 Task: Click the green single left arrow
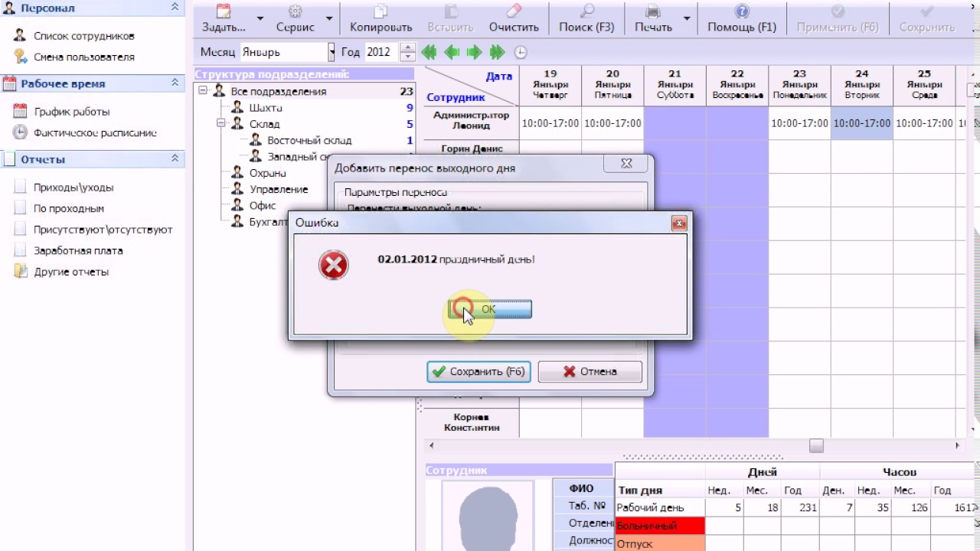pyautogui.click(x=452, y=52)
